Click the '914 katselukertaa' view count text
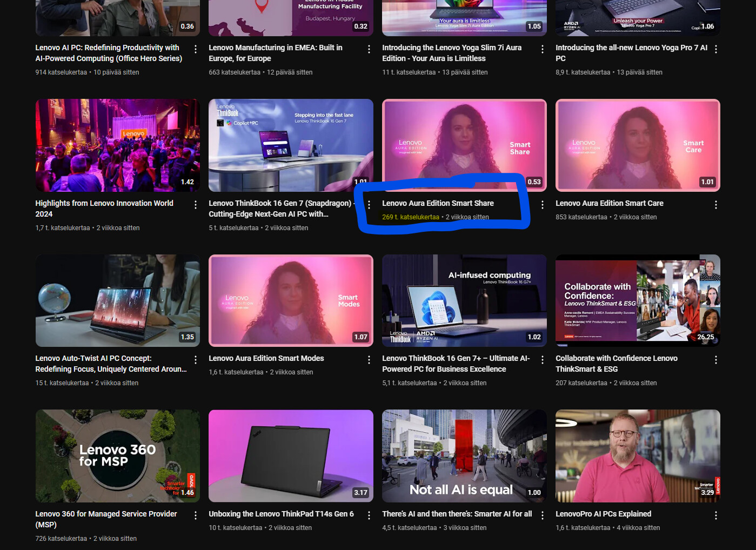 [61, 72]
